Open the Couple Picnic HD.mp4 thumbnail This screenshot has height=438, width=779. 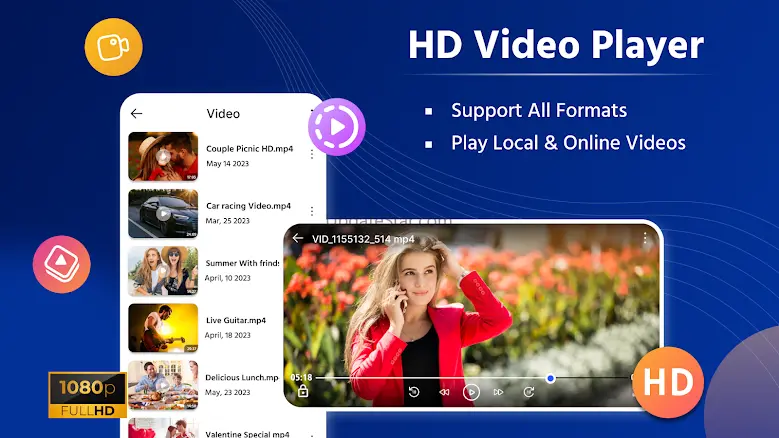click(163, 156)
